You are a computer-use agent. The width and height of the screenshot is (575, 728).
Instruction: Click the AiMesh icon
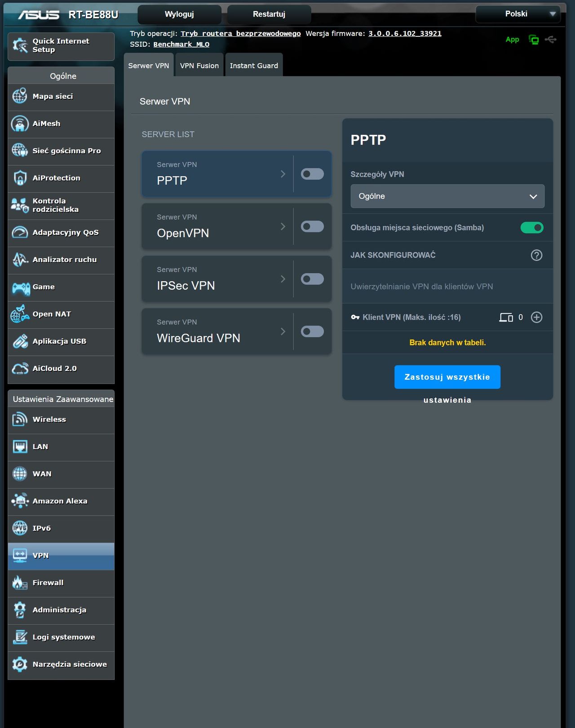(20, 124)
